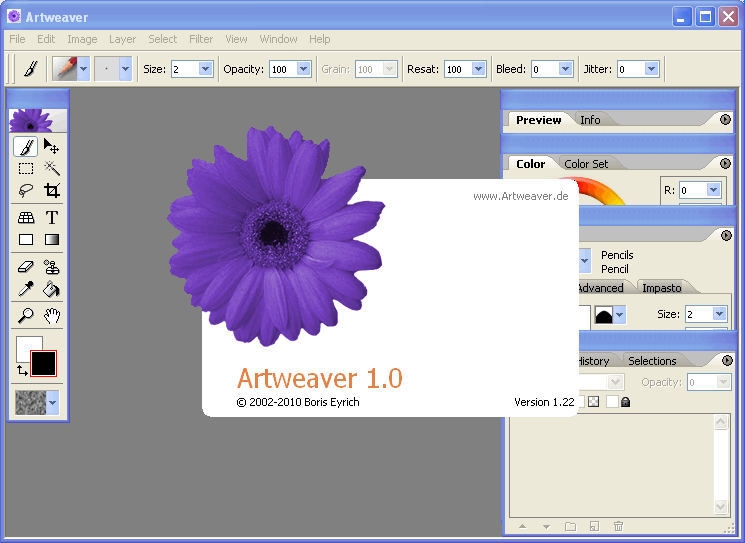Image resolution: width=745 pixels, height=543 pixels.
Task: Move layer up arrow in layers panel
Action: 523,526
